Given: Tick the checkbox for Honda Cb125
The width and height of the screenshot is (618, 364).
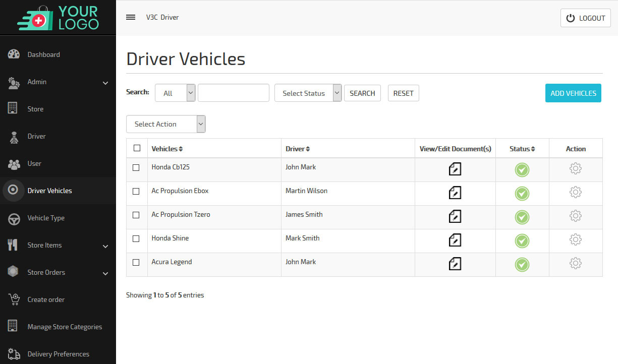Looking at the screenshot, I should (x=136, y=167).
